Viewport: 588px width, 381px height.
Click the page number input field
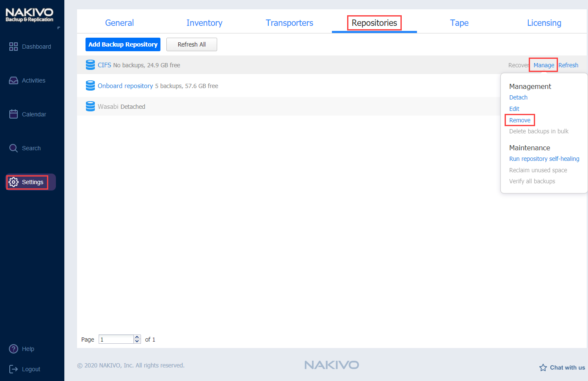point(116,339)
